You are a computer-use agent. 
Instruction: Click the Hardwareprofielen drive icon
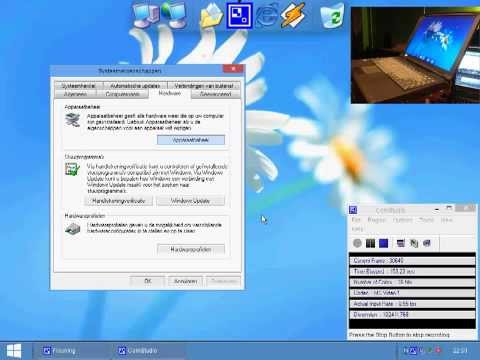tap(73, 229)
